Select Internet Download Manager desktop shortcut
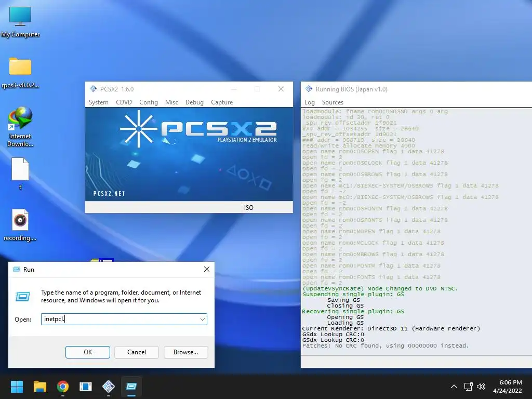The height and width of the screenshot is (399, 532). [20, 126]
